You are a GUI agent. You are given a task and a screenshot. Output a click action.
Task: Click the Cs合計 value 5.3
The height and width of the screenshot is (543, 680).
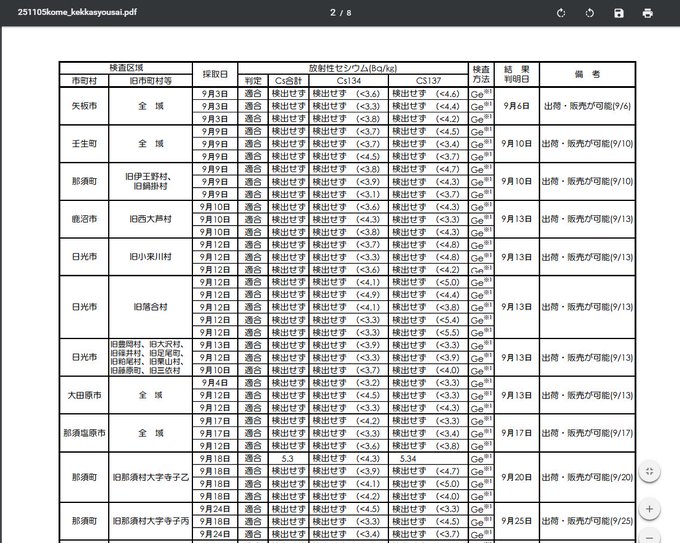pyautogui.click(x=288, y=458)
